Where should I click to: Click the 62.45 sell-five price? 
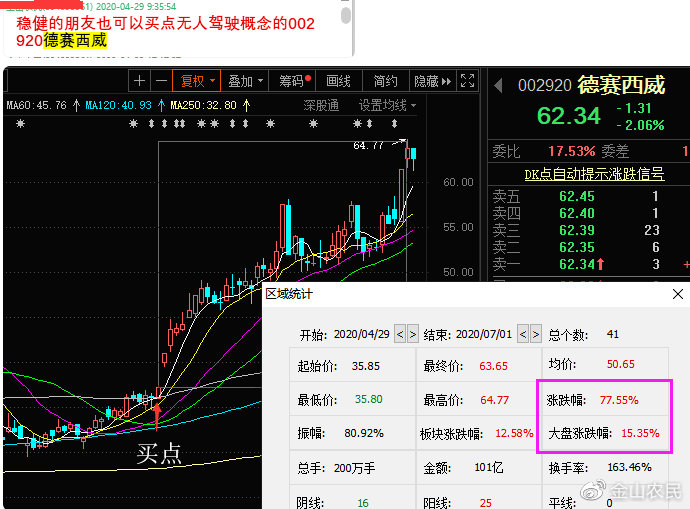coord(576,196)
